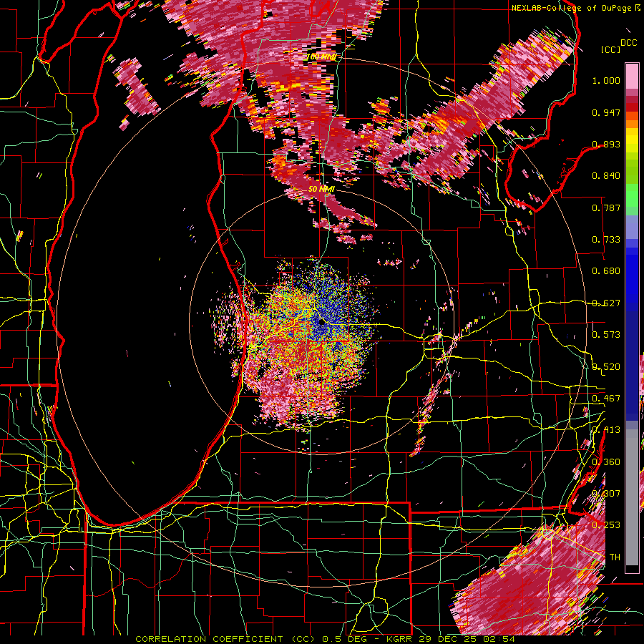
Task: Click the TH threshold label on scale
Action: point(615,557)
